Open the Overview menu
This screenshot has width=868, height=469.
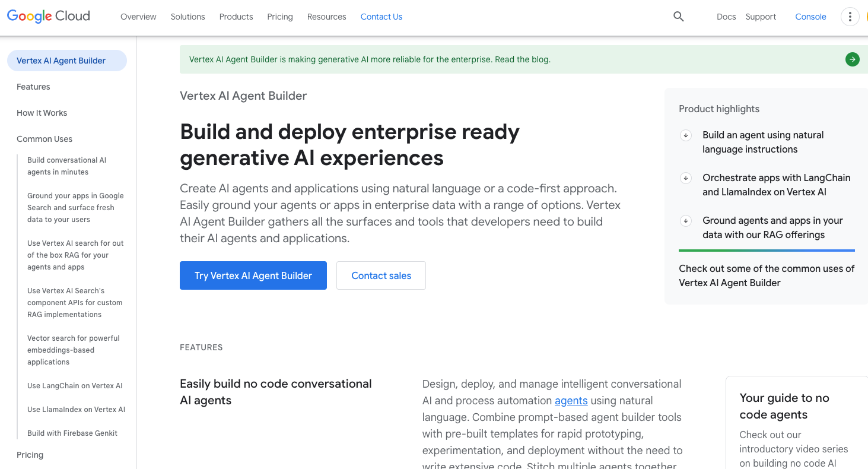coord(138,17)
